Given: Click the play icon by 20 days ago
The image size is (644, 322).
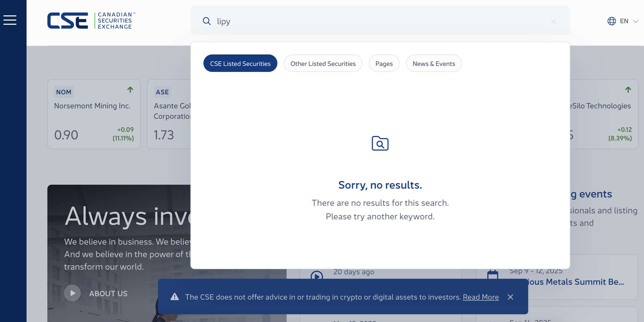Looking at the screenshot, I should tap(317, 276).
